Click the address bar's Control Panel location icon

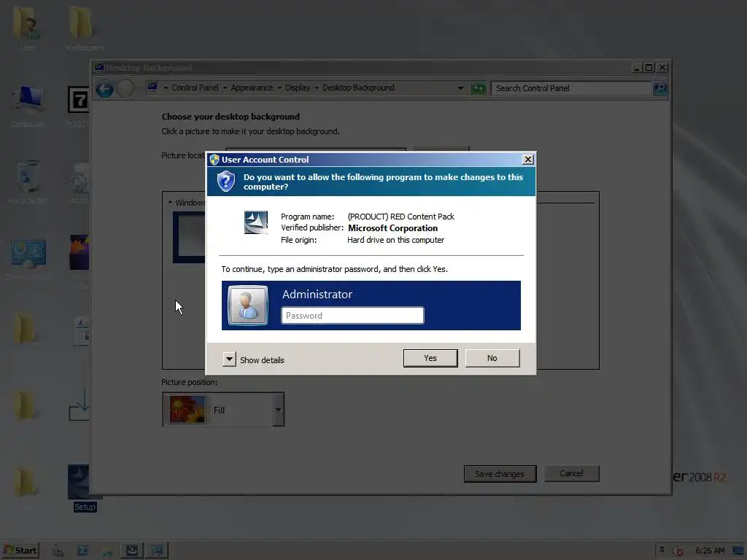point(152,87)
